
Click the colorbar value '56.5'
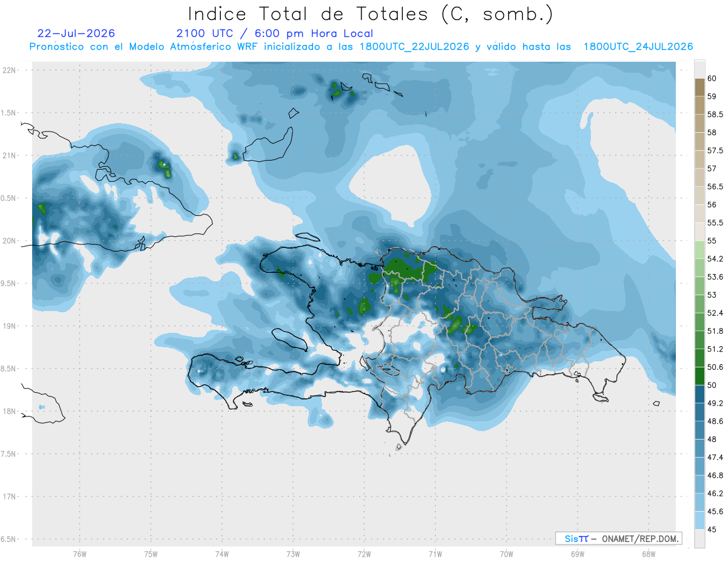715,187
